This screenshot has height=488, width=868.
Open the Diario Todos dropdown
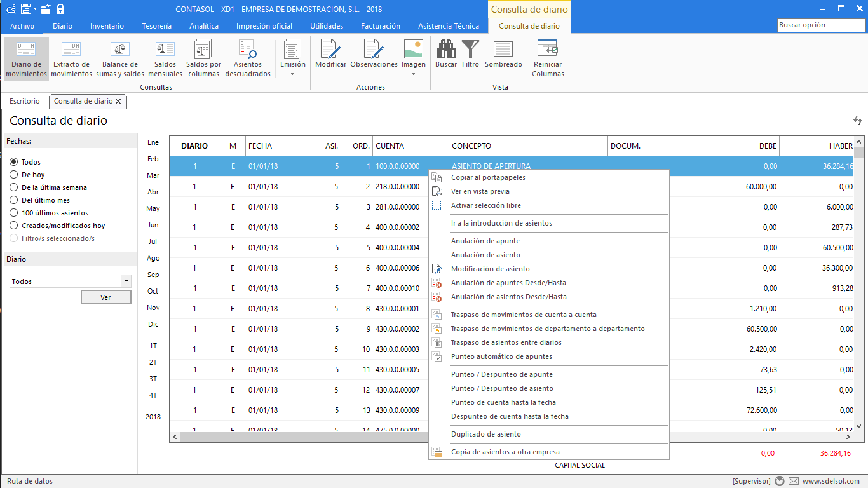click(71, 281)
